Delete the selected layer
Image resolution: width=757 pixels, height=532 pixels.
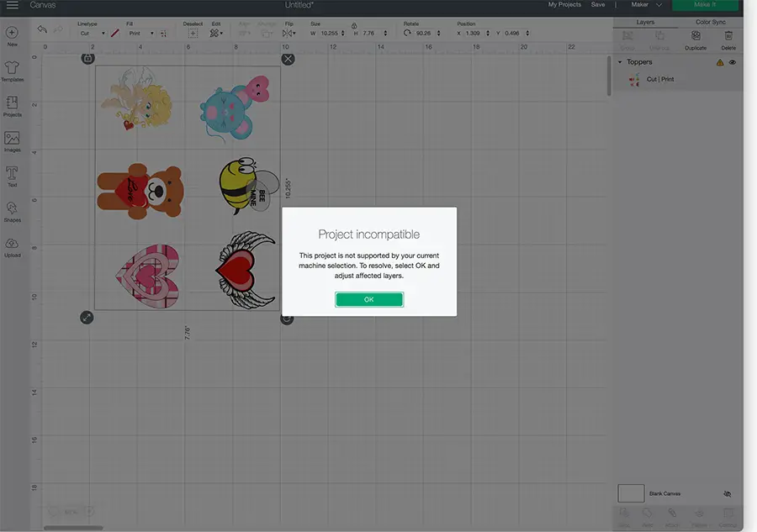[728, 40]
